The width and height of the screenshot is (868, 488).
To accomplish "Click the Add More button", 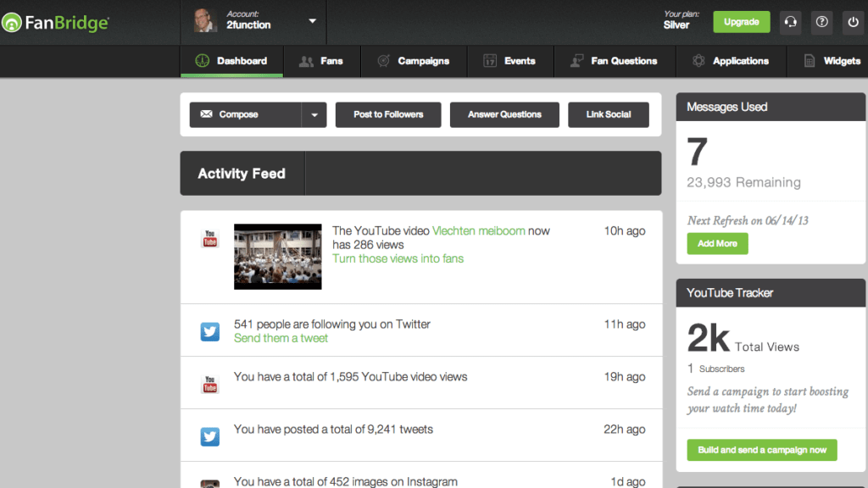I will (x=717, y=243).
